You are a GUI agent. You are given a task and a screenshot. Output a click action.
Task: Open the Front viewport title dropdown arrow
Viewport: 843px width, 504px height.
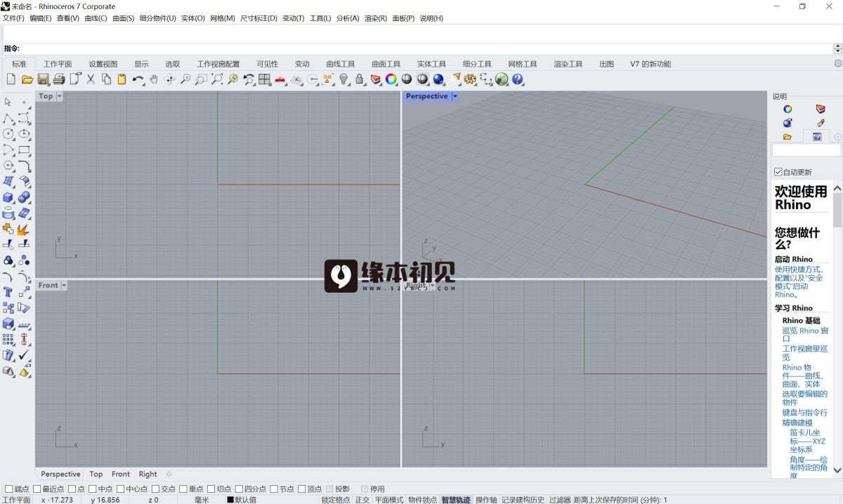tap(64, 285)
